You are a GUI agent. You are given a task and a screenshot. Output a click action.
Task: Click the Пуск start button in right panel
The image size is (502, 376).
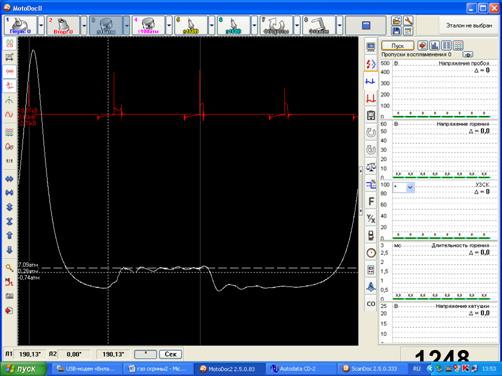coord(398,46)
